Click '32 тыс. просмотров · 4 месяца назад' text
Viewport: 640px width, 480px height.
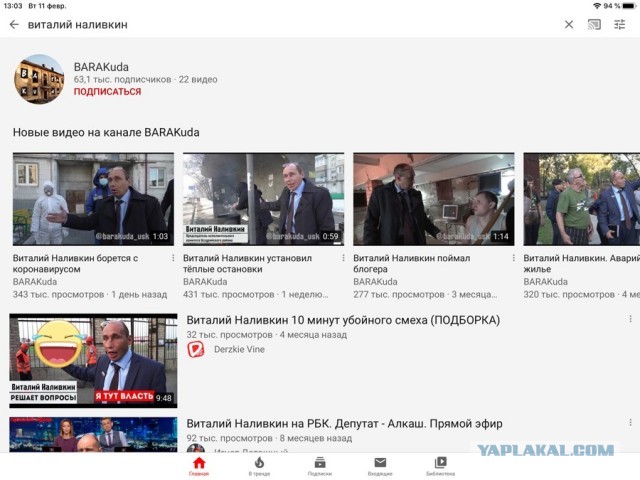tap(267, 335)
